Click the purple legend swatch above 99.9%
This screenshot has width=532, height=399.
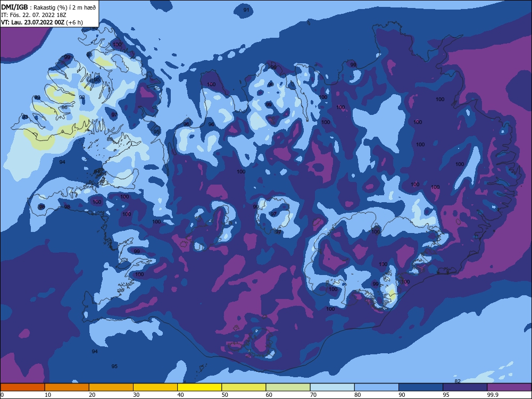509,387
